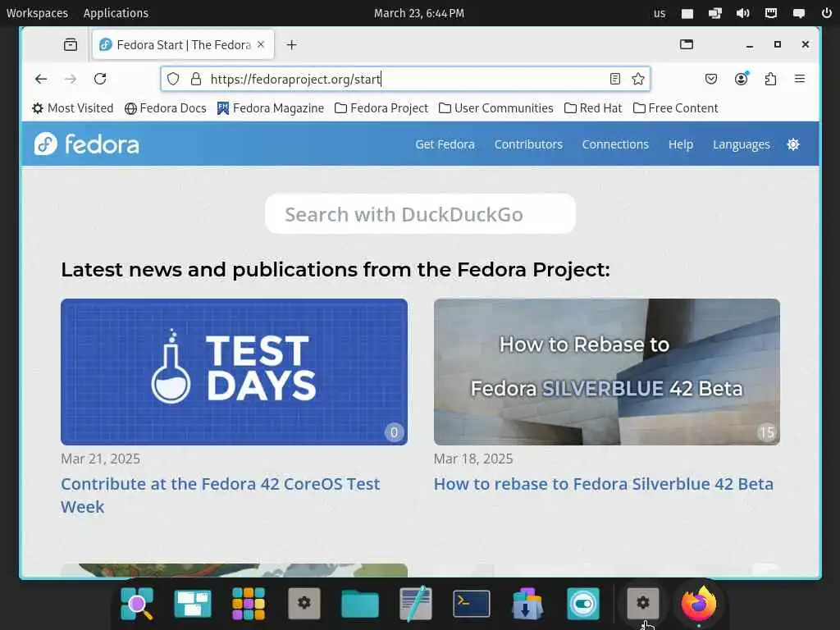The height and width of the screenshot is (630, 840).
Task: Open the dock settings gear after app grid
Action: (304, 604)
